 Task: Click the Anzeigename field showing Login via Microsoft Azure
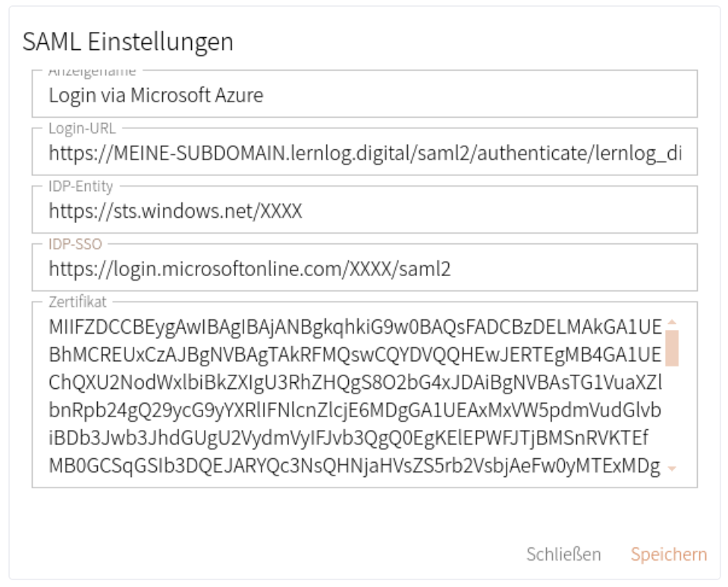tap(364, 96)
